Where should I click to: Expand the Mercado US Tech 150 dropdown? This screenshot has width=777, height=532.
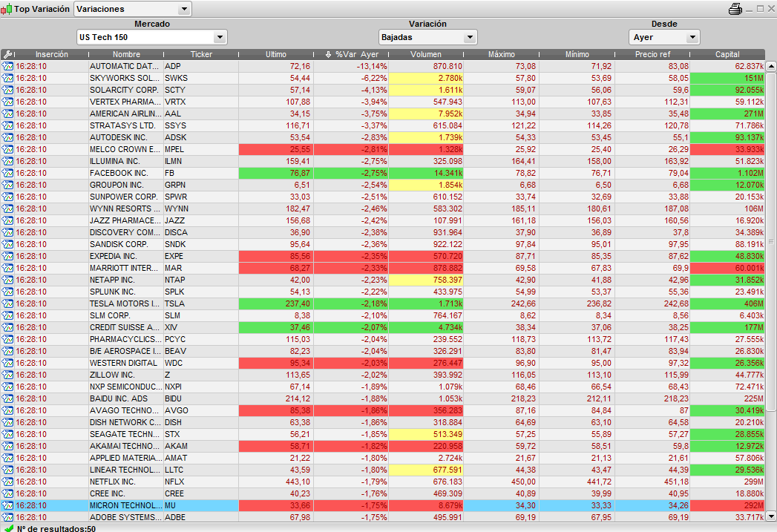point(152,37)
